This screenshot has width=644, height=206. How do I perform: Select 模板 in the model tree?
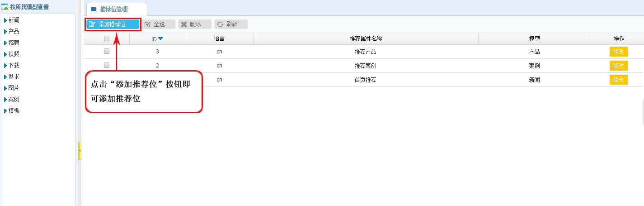click(14, 110)
